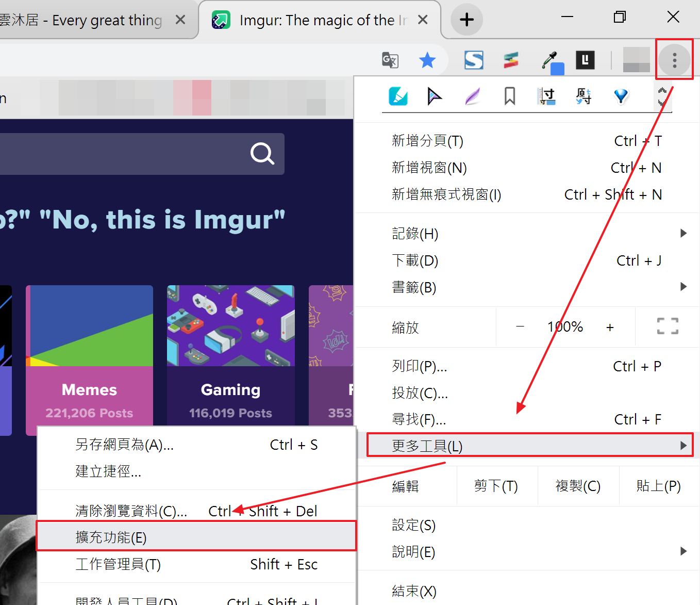Image resolution: width=700 pixels, height=605 pixels.
Task: Choose 另存網頁為(A)... in submenu
Action: pos(197,445)
